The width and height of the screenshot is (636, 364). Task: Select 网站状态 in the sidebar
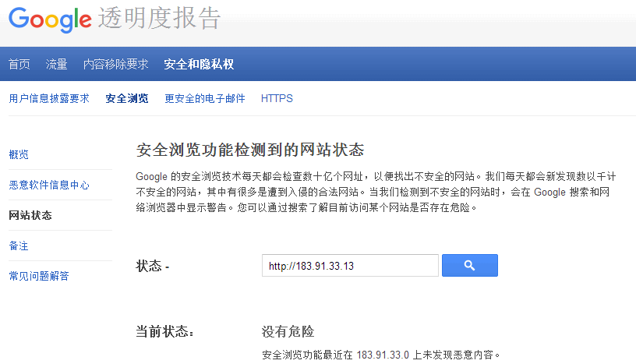30,215
